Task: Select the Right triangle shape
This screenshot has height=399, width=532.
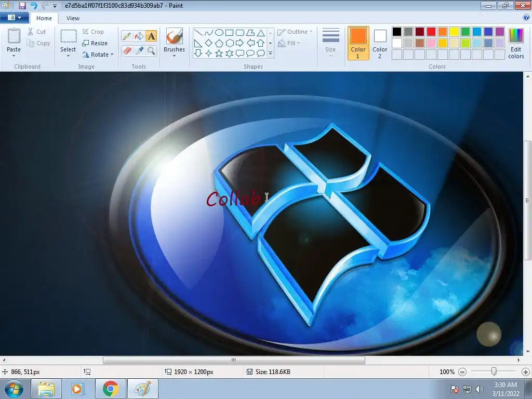Action: (198, 43)
